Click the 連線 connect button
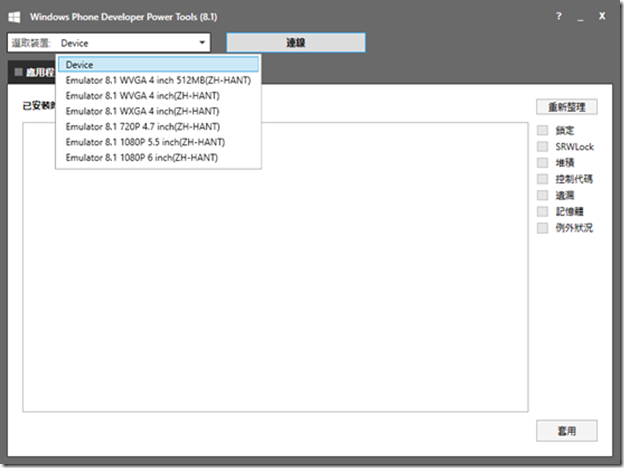Screen dimensions: 624x468 coord(296,43)
